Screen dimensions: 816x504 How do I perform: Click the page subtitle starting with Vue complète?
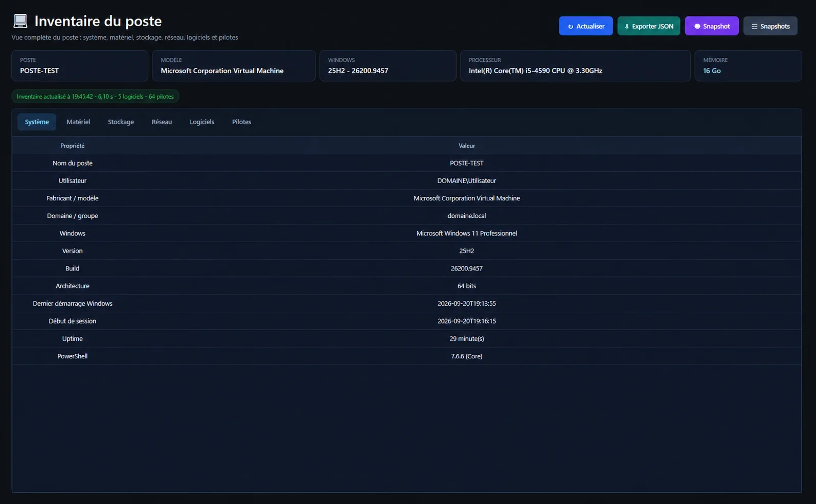(x=125, y=37)
